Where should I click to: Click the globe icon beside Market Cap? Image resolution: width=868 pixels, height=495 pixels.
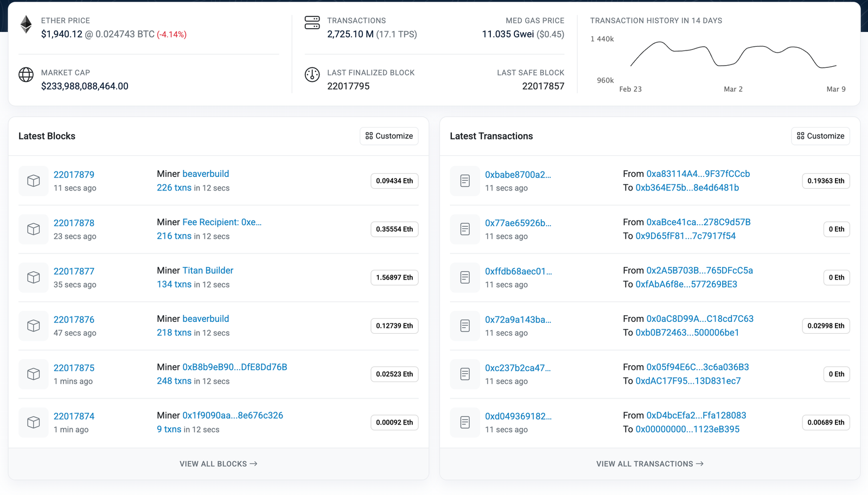tap(26, 74)
